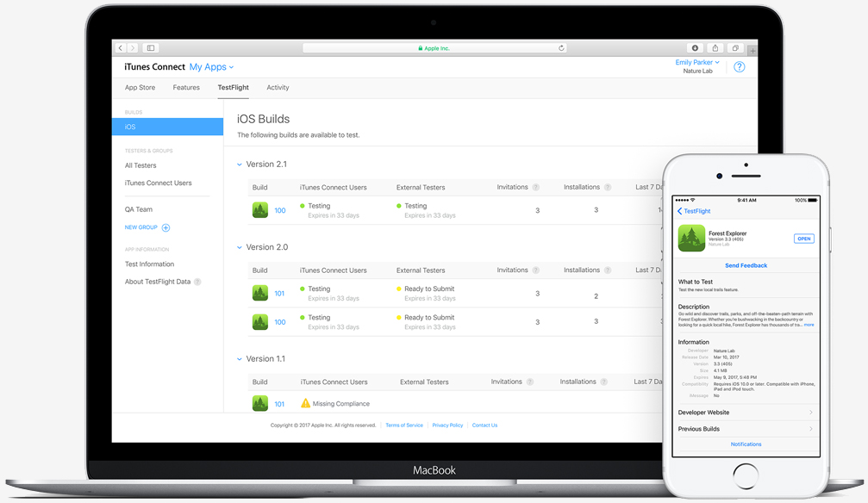
Task: Select the TestFlight tab
Action: (233, 88)
